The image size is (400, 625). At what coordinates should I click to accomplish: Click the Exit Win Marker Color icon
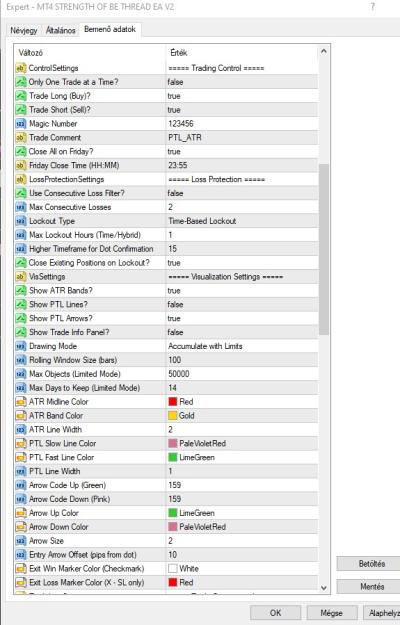tap(21, 568)
